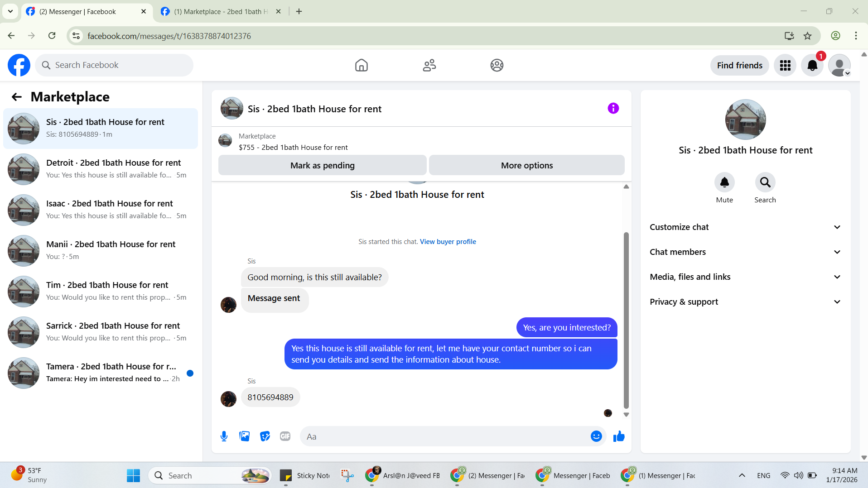Open a new browser tab
The width and height of the screenshot is (868, 488).
[x=299, y=11]
